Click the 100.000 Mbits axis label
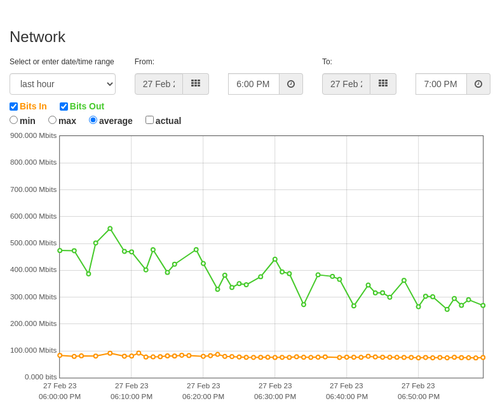The height and width of the screenshot is (403, 500). (x=33, y=350)
